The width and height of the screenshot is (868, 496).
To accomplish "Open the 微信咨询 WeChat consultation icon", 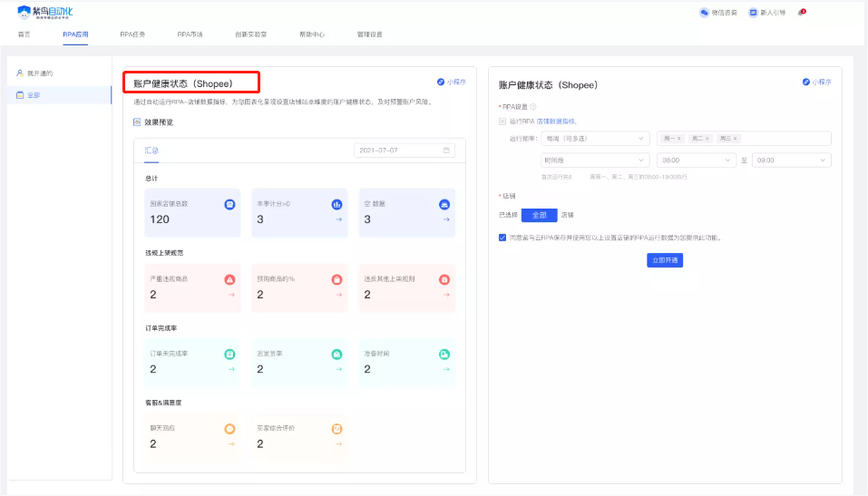I will click(704, 12).
